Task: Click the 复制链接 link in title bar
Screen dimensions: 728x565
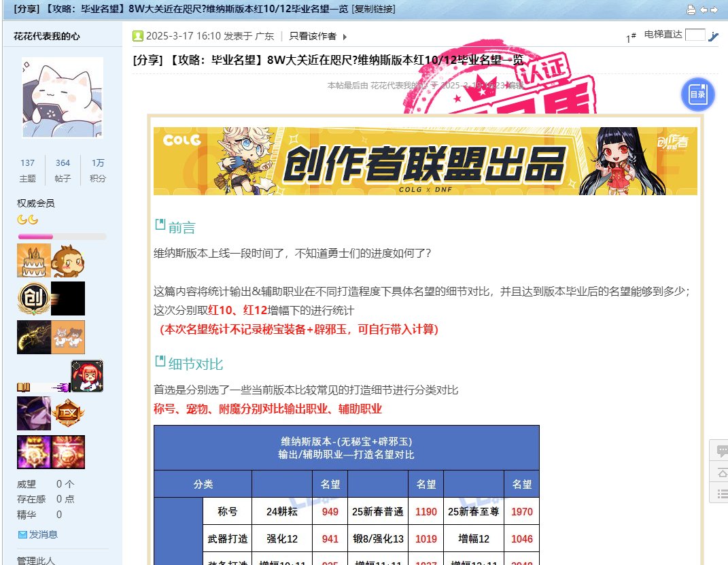Action: [374, 9]
